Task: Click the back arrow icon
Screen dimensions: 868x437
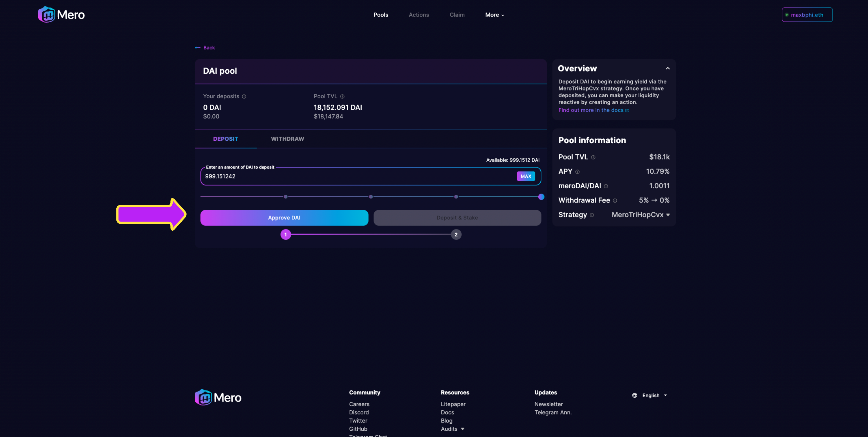Action: 198,48
